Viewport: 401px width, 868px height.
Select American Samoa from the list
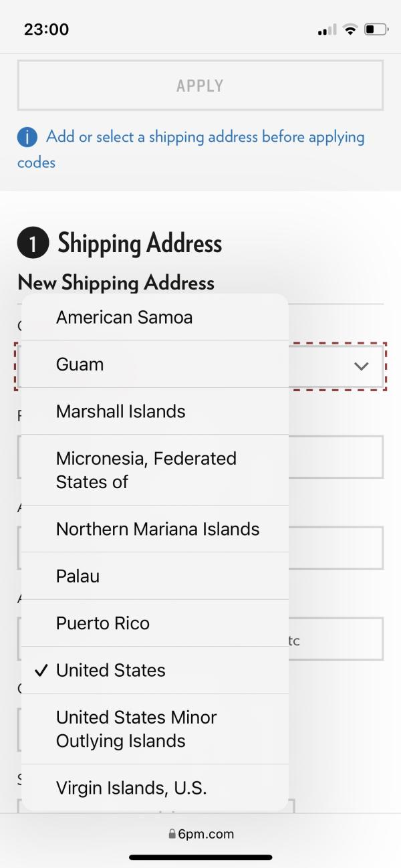point(155,317)
